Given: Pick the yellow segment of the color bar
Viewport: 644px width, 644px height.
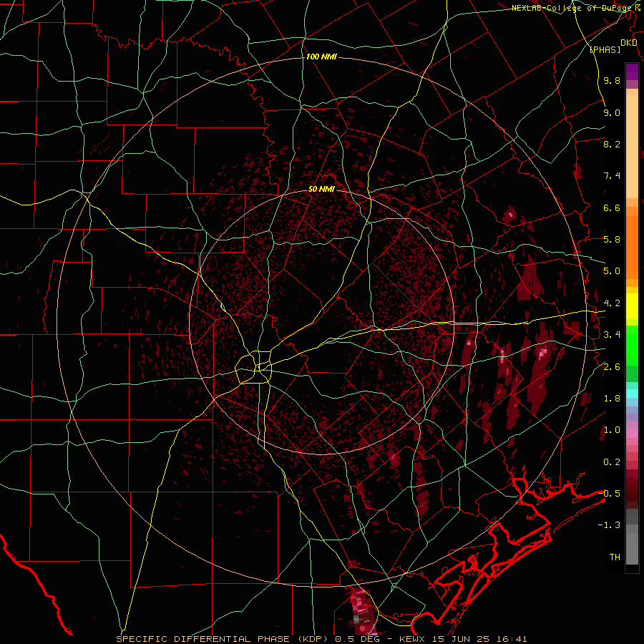Looking at the screenshot, I should (632, 306).
